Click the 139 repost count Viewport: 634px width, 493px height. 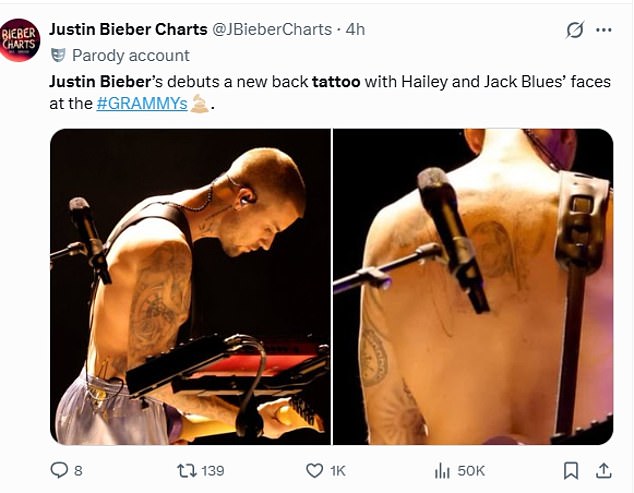tap(212, 470)
